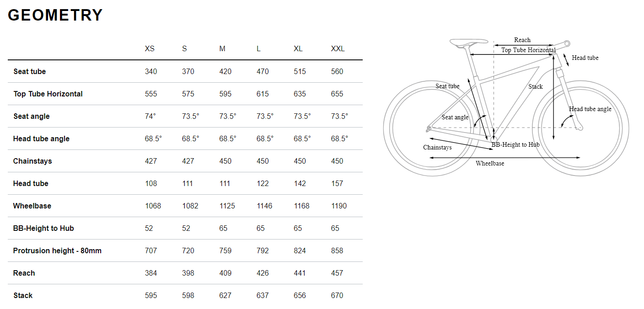Image resolution: width=644 pixels, height=309 pixels.
Task: Click the Head tube angle diagram label
Action: 590,109
